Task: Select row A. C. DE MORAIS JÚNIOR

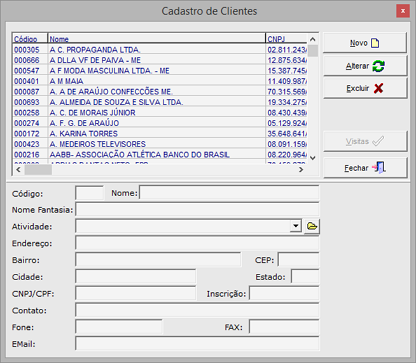Action: tap(160, 113)
